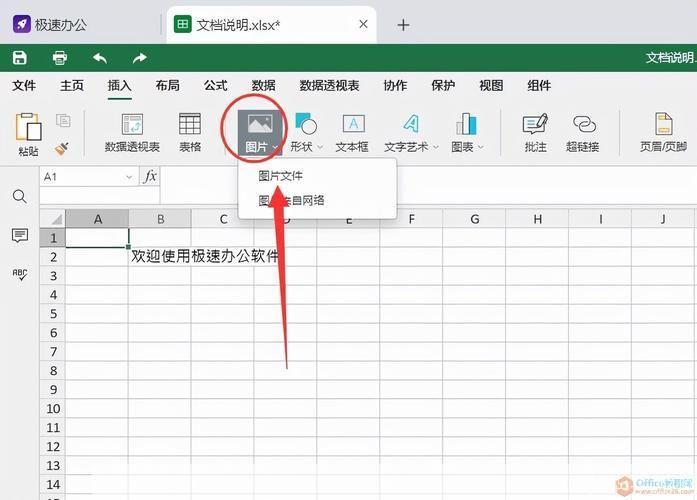Click the cell containing 欢迎使用极速办公软件
The image size is (697, 500).
(160, 257)
